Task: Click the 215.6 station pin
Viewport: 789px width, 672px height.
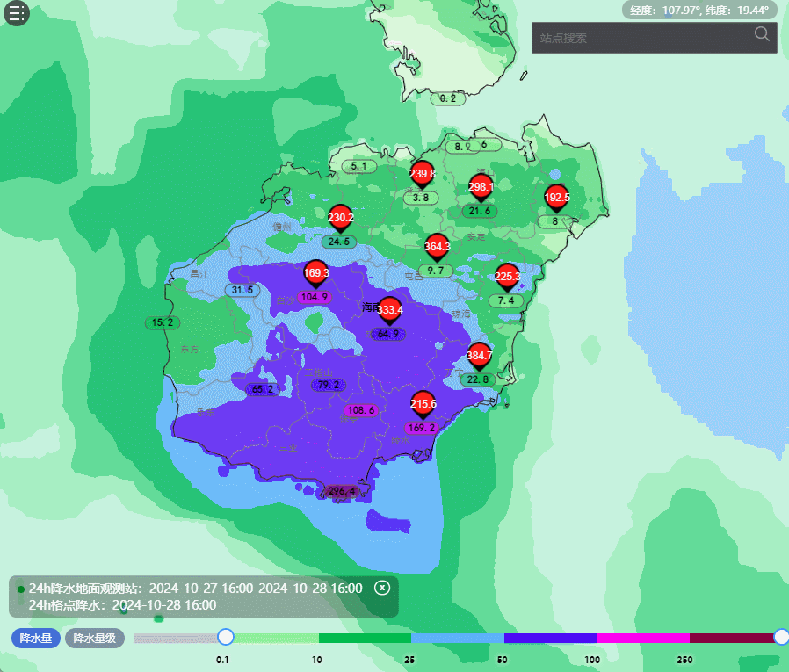Action: [423, 404]
